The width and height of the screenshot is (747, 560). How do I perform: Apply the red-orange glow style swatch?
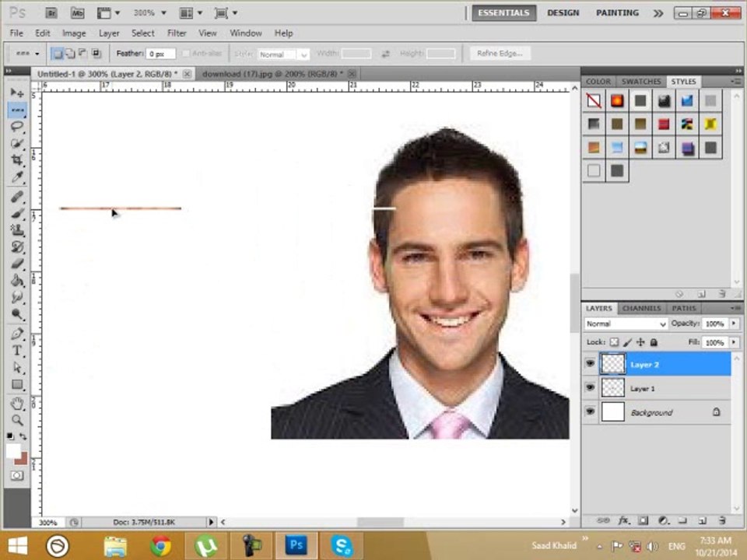pyautogui.click(x=617, y=100)
